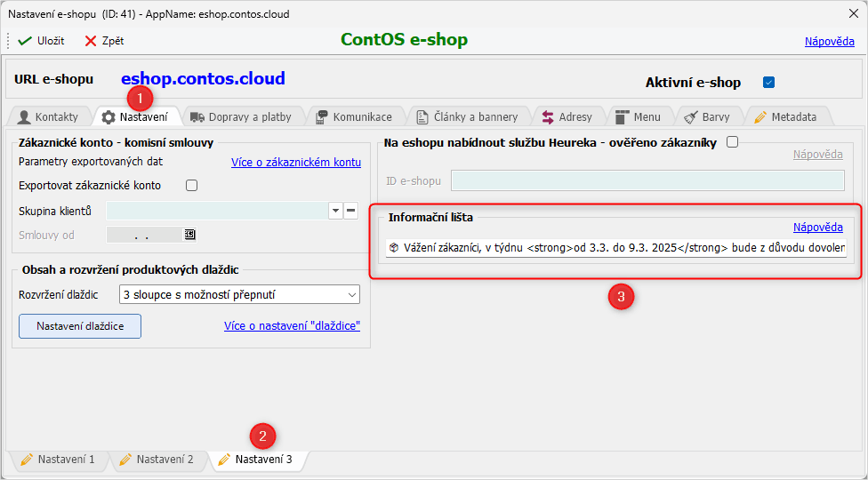Click the green Uložit checkmark icon
Image resolution: width=868 pixels, height=480 pixels.
click(x=25, y=41)
